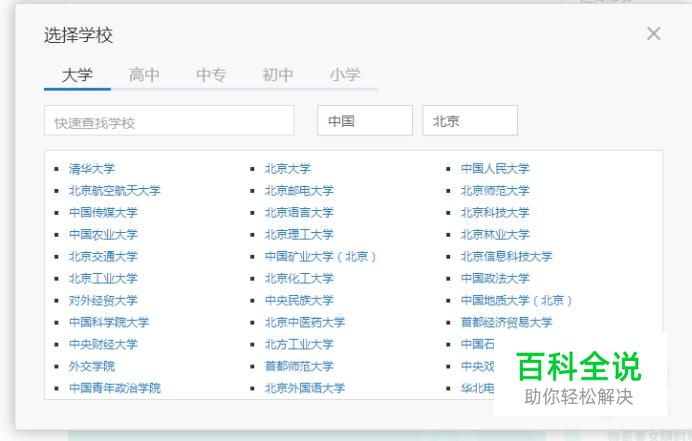Choose 中国科学院大学
The image size is (692, 441).
coord(109,322)
